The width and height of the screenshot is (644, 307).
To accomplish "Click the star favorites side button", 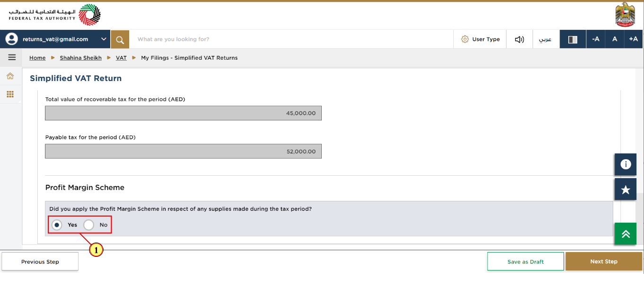I will click(x=626, y=190).
